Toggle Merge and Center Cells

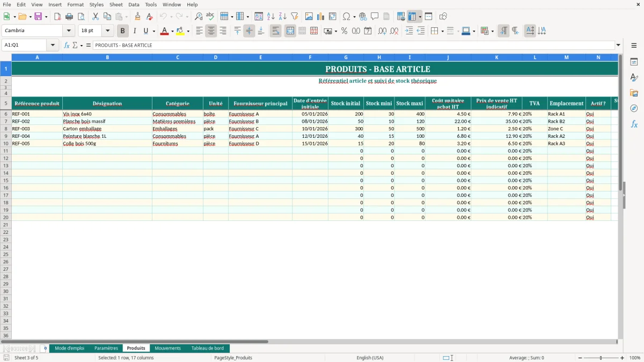click(290, 31)
